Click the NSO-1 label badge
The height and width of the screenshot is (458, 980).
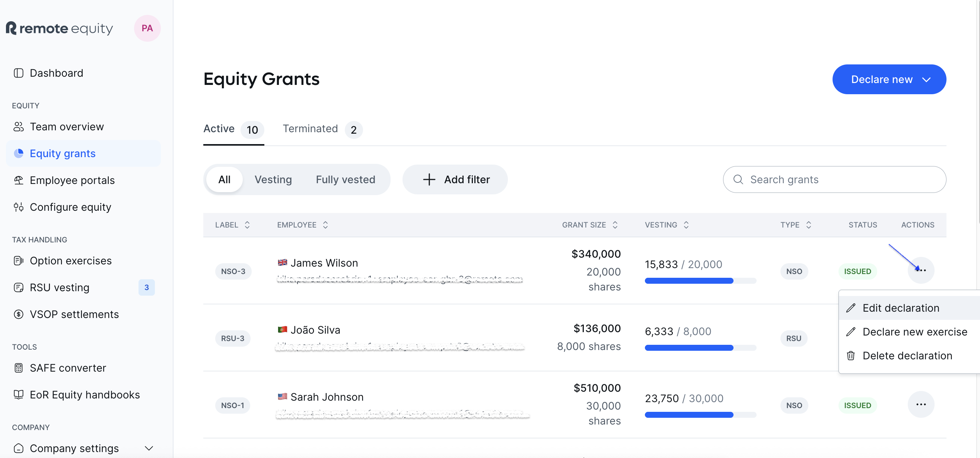pos(232,405)
